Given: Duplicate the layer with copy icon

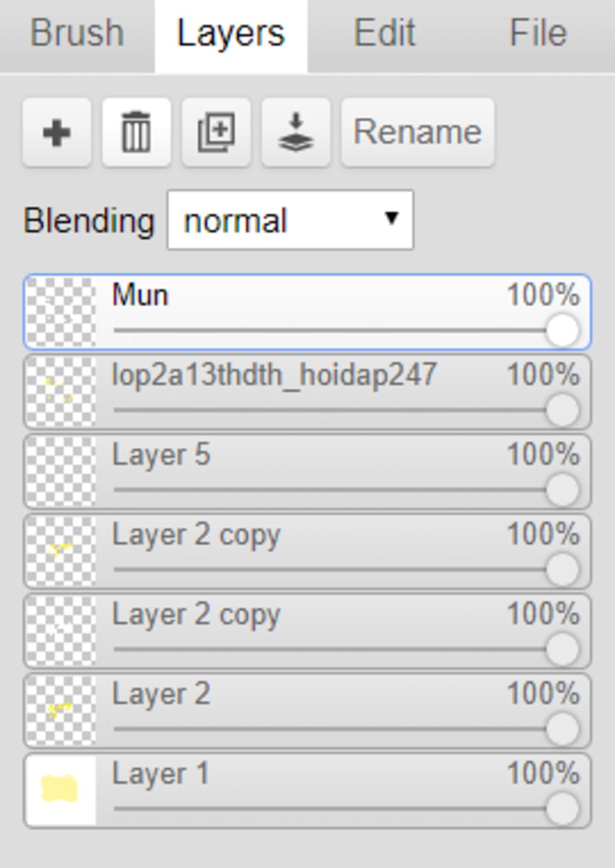Looking at the screenshot, I should pos(216,132).
